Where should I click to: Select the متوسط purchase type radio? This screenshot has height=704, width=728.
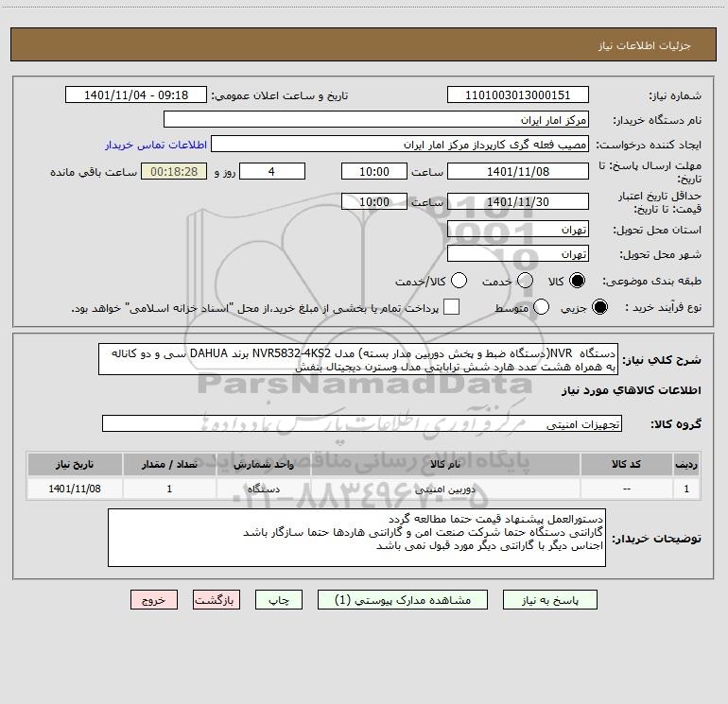click(541, 307)
